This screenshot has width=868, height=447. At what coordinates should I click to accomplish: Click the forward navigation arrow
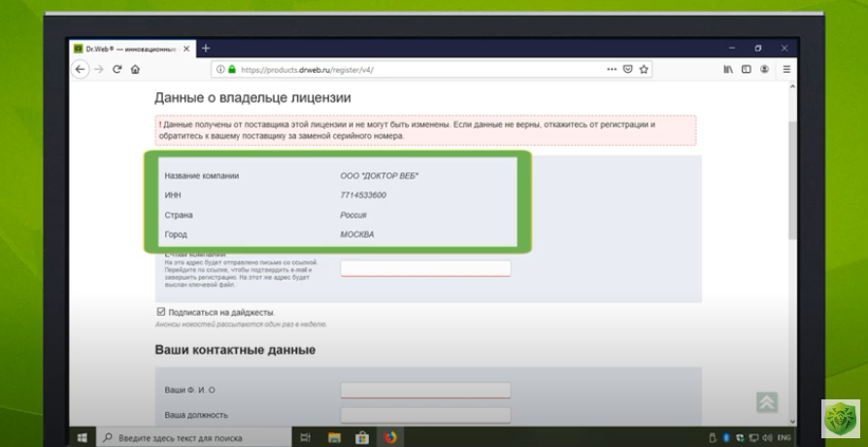point(98,69)
